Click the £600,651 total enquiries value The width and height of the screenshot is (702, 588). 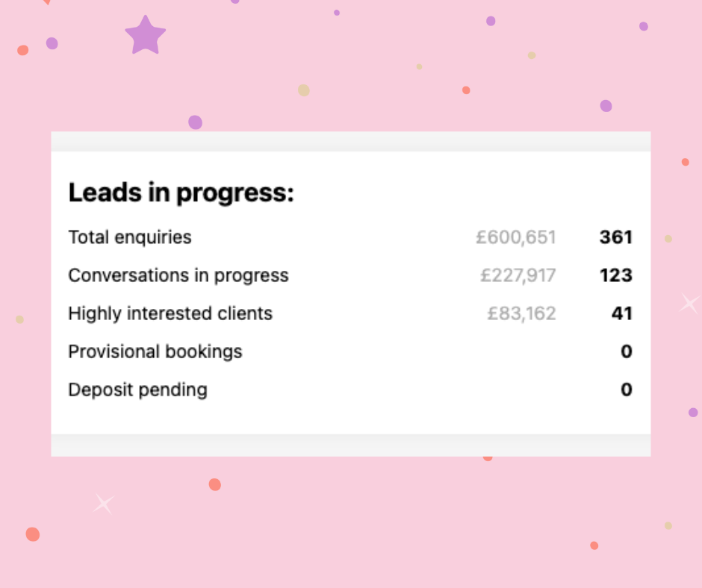516,237
